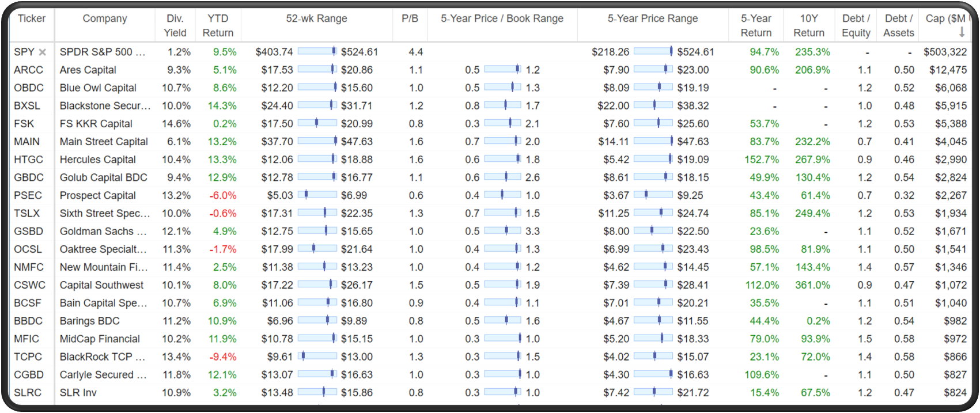The width and height of the screenshot is (980, 413).
Task: Select the Prospect Capital company name
Action: (98, 195)
